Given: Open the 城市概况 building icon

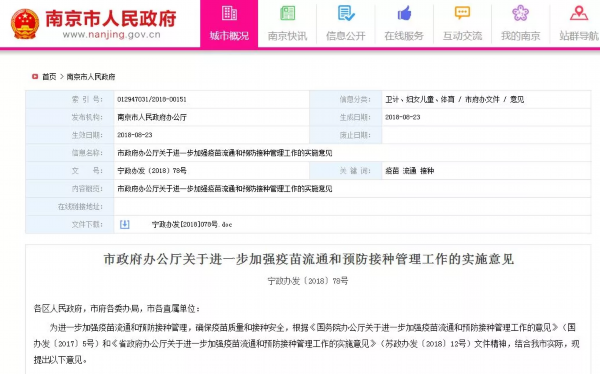Looking at the screenshot, I should 229,13.
